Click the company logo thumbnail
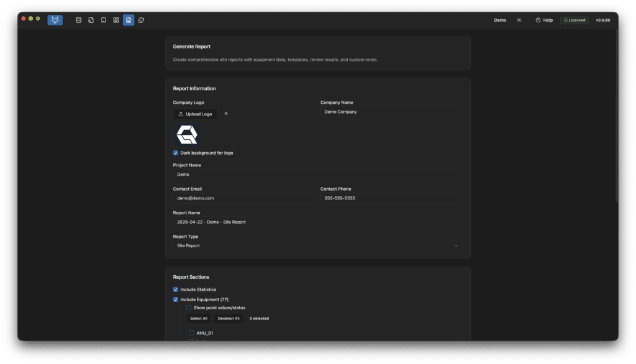The image size is (636, 364). pyautogui.click(x=186, y=135)
